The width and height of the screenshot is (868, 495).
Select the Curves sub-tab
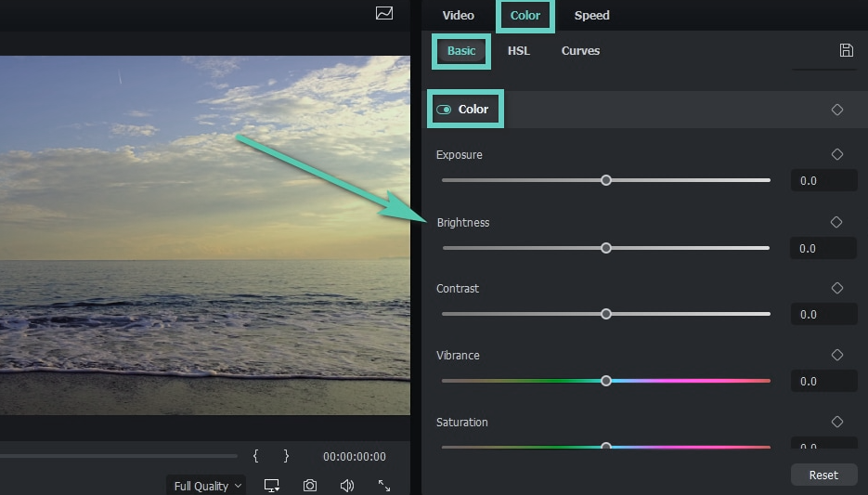(581, 51)
